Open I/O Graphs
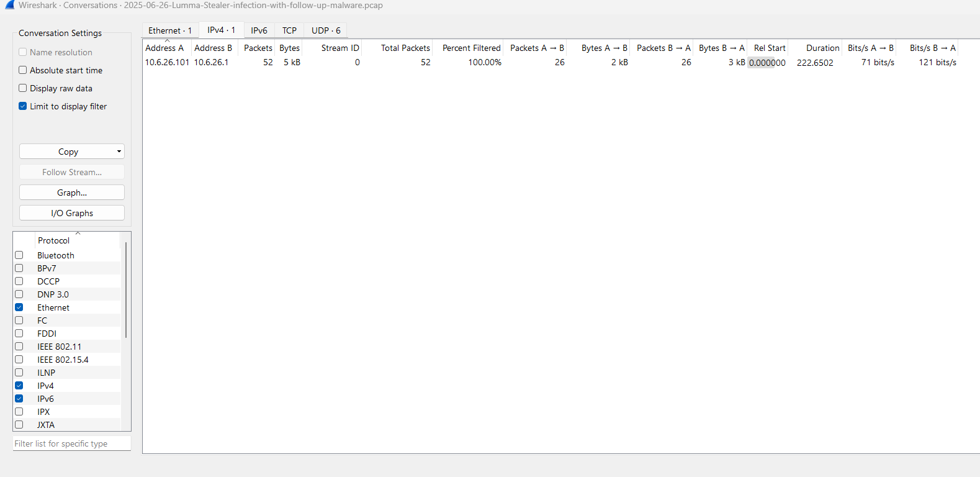980x477 pixels. click(x=72, y=213)
